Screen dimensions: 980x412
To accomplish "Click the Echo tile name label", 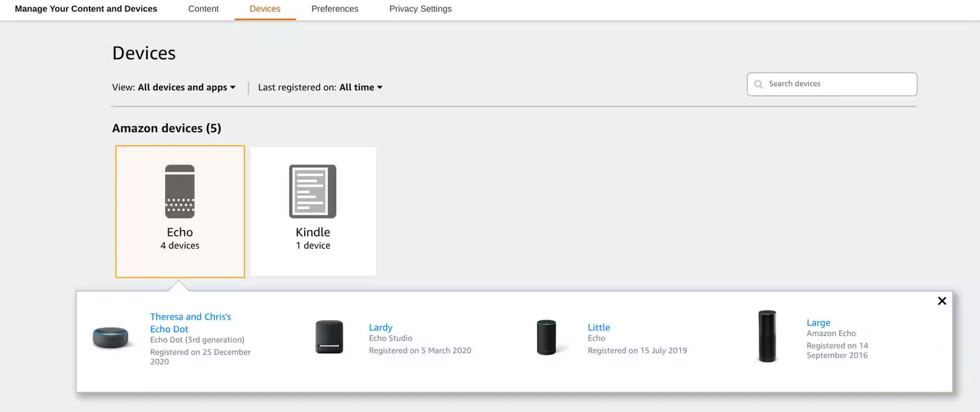I will (x=180, y=232).
